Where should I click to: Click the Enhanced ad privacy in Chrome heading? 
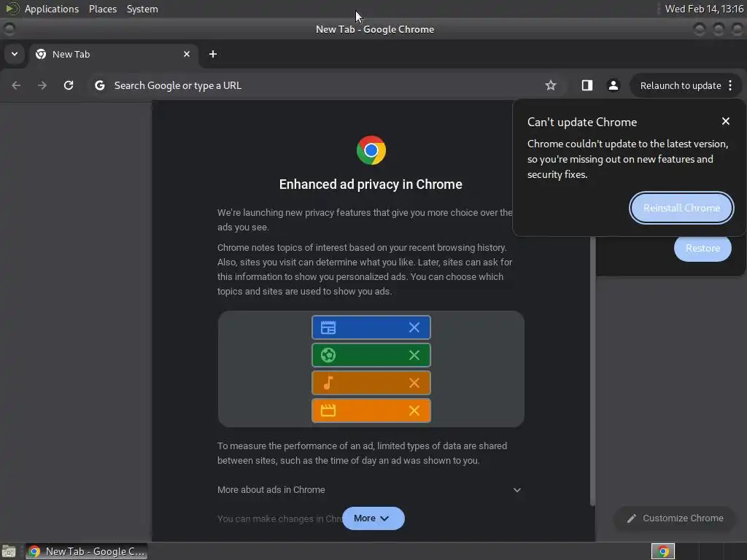click(x=371, y=184)
